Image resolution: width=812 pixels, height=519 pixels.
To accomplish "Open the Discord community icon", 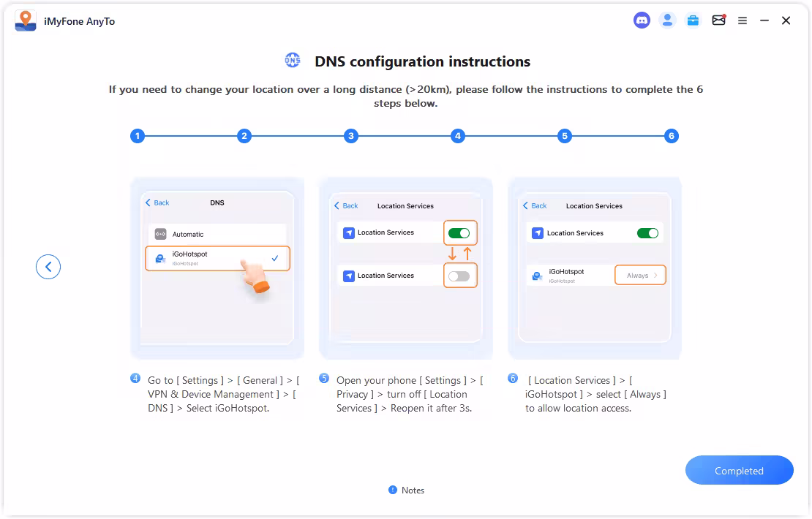I will click(642, 20).
